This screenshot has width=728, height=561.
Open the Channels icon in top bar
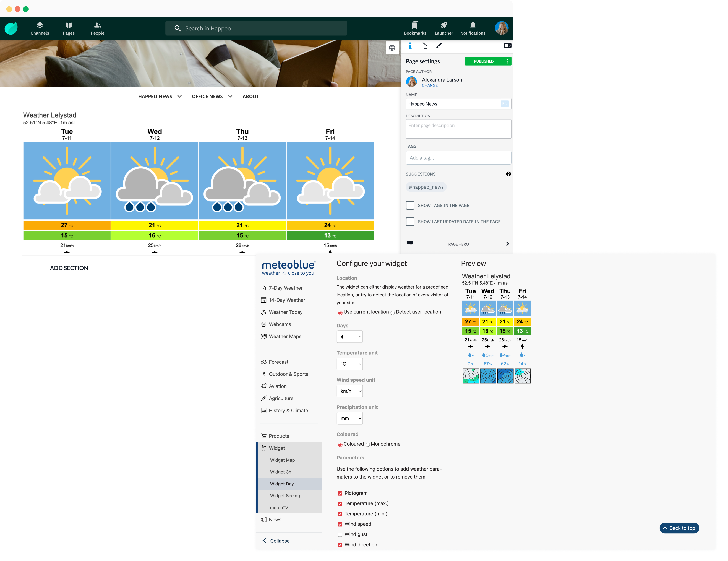point(40,28)
